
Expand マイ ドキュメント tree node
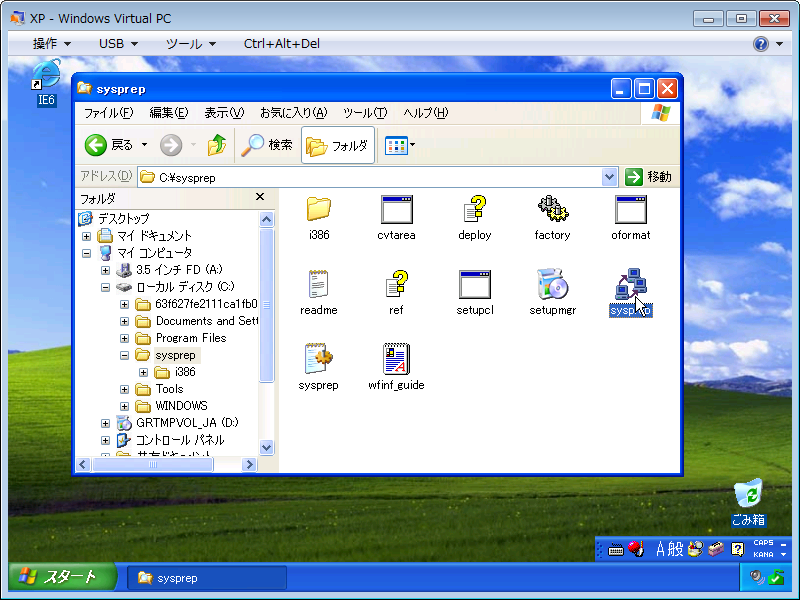coord(86,236)
